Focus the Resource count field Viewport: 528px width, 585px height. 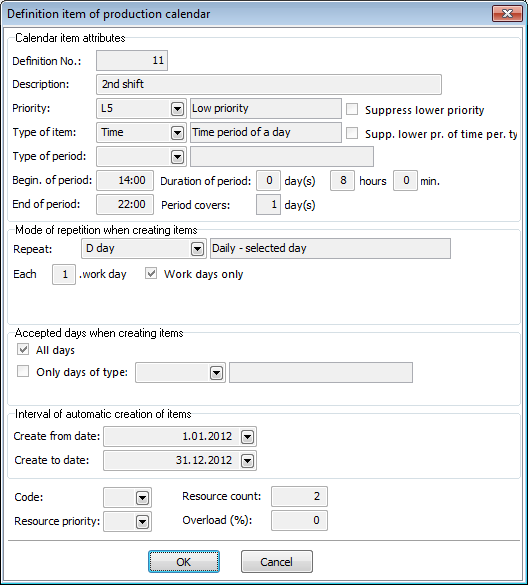tap(299, 497)
